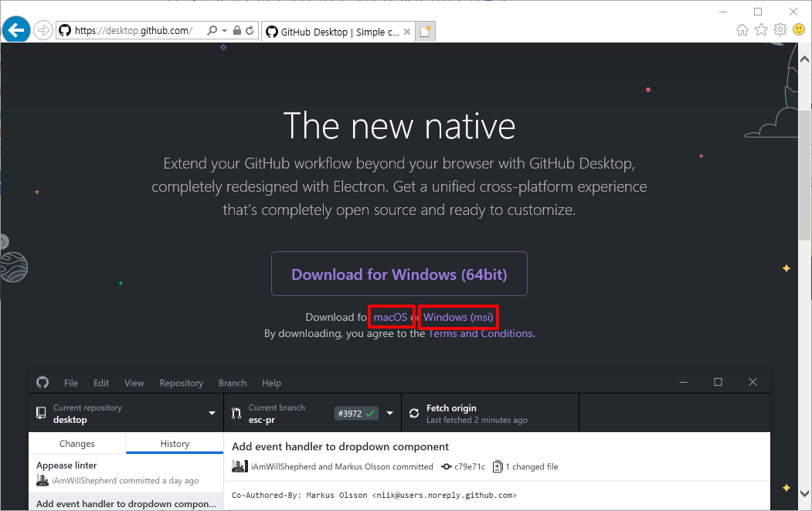Open the address bar dropdown arrow
Image resolution: width=812 pixels, height=511 pixels.
click(224, 31)
